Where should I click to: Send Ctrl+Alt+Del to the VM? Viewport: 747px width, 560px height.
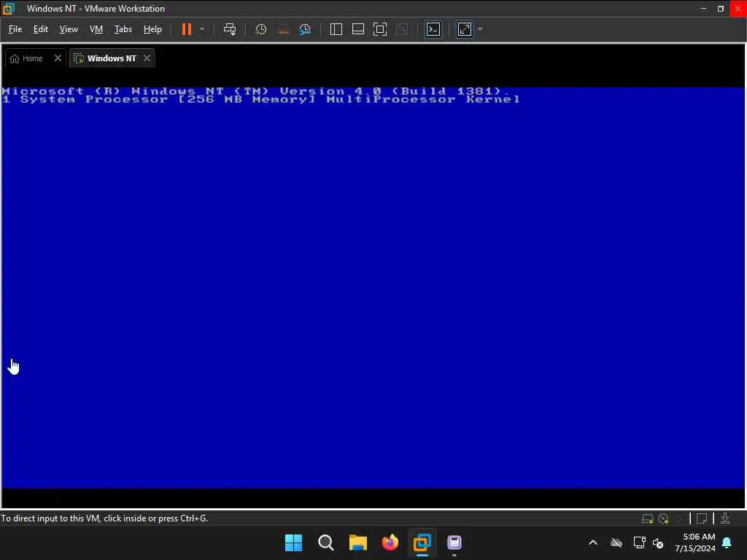click(230, 29)
